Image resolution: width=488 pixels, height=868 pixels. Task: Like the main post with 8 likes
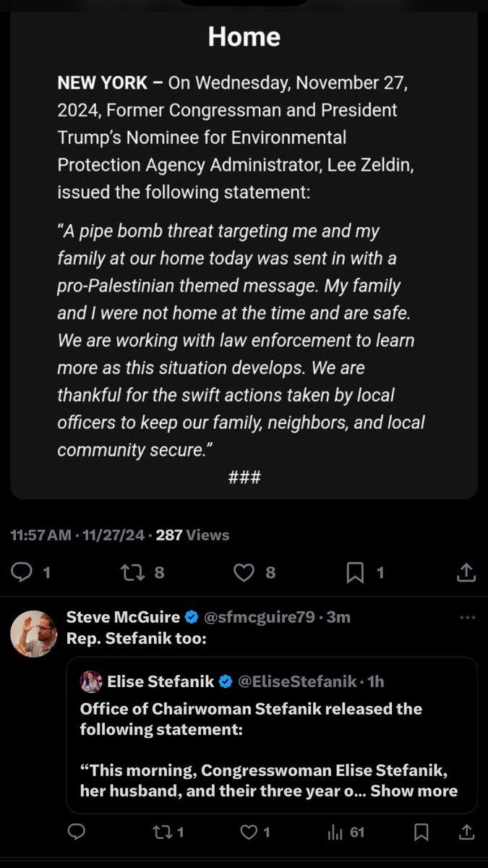[x=245, y=573]
